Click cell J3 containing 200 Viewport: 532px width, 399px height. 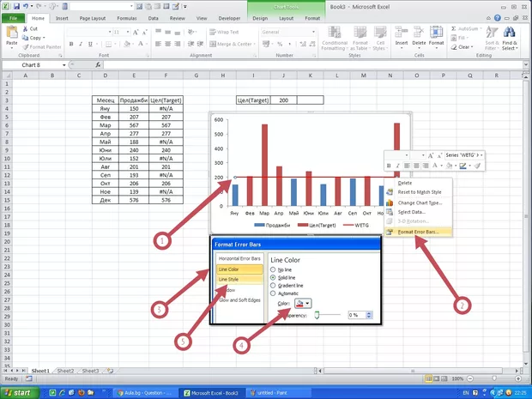pyautogui.click(x=284, y=100)
